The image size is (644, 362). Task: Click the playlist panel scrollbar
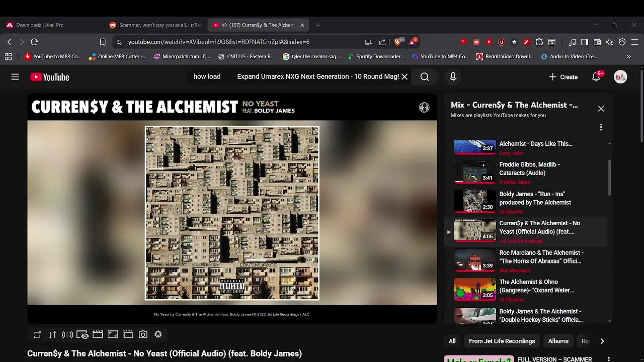pos(610,178)
